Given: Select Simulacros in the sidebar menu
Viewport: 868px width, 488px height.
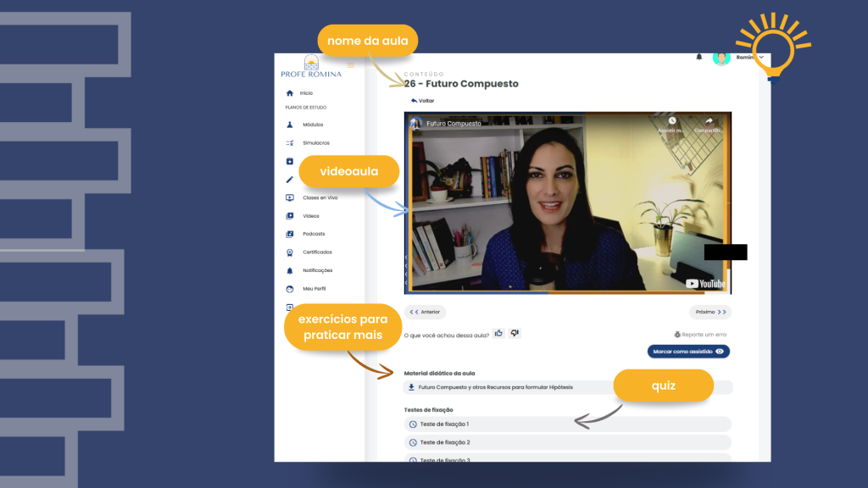Looking at the screenshot, I should pyautogui.click(x=316, y=142).
